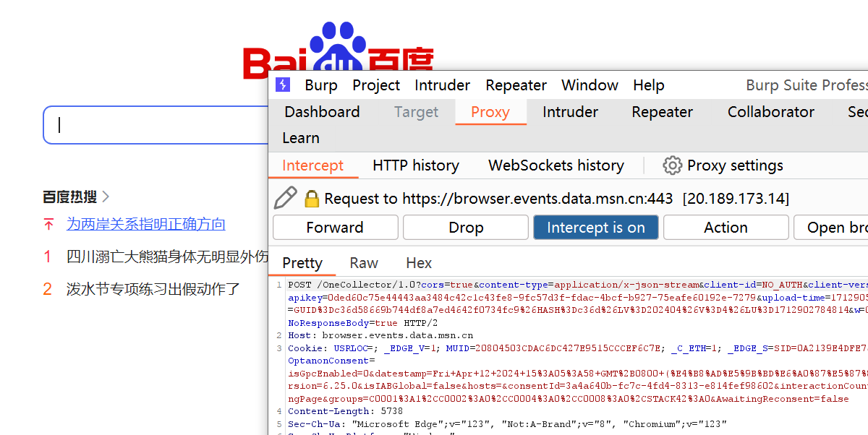Forward the intercepted request
Image resolution: width=868 pixels, height=435 pixels.
click(x=335, y=228)
